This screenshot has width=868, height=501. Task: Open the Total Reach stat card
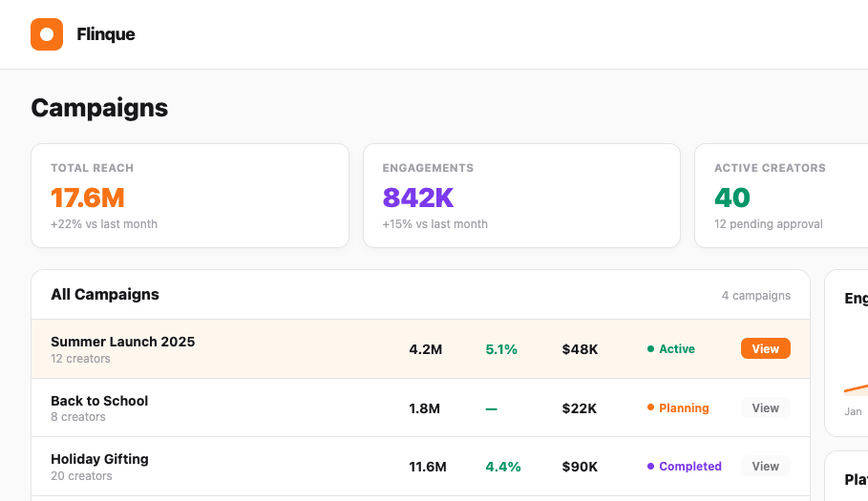(190, 196)
